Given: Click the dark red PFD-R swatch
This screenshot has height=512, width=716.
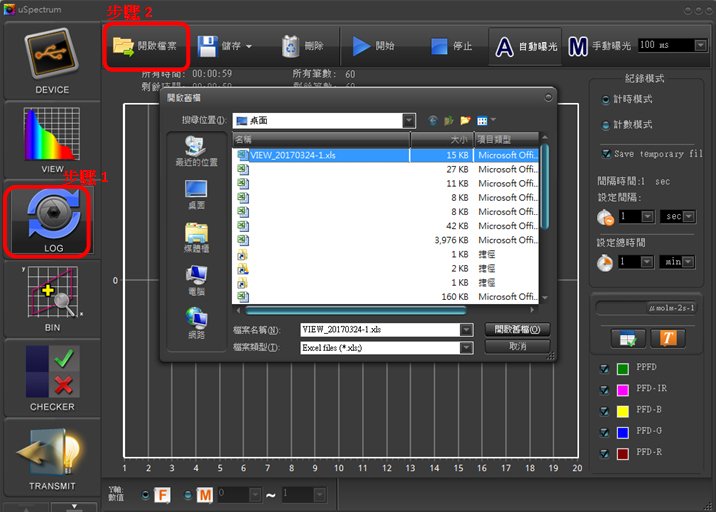Looking at the screenshot, I should 623,454.
